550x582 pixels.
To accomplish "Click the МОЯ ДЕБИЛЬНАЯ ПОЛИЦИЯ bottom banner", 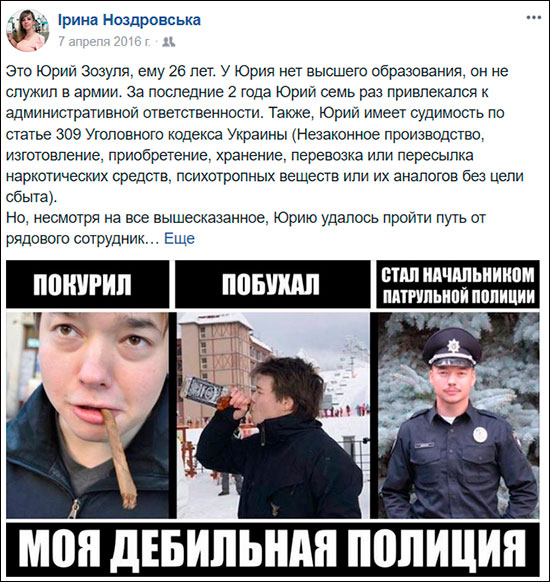I will pos(273,550).
